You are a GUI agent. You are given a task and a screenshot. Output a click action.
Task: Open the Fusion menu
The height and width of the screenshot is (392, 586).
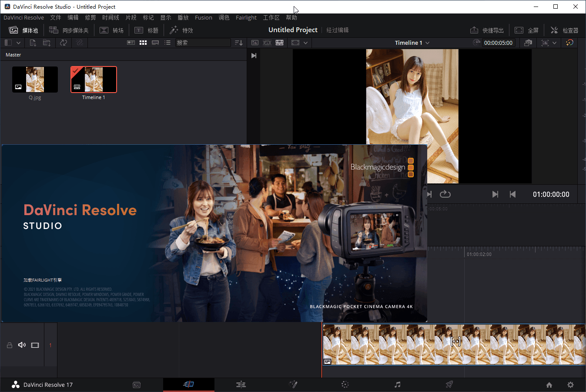[x=204, y=17]
